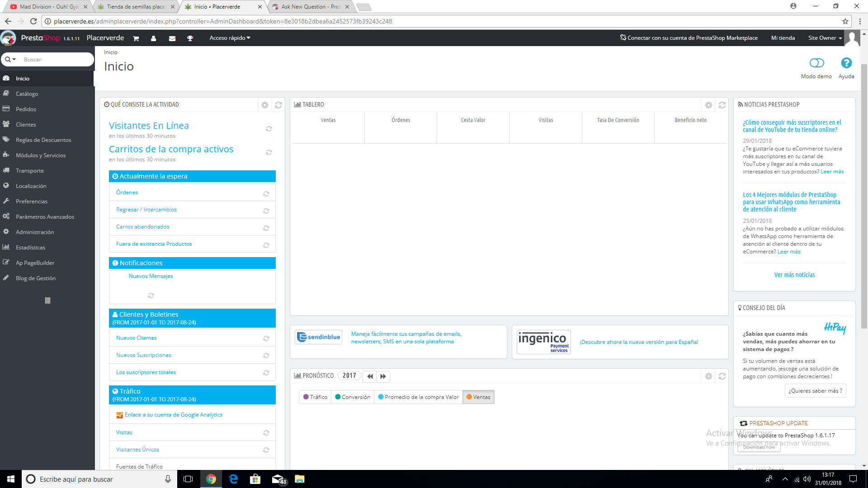Toggle Promedio de la compra Valor series
The width and height of the screenshot is (868, 488).
(x=418, y=397)
